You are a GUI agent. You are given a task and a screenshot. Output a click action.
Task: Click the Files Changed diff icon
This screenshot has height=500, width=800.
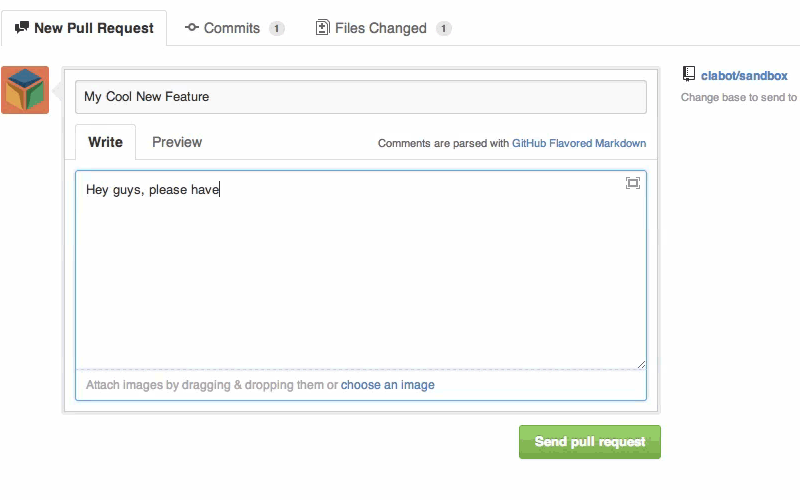coord(322,27)
